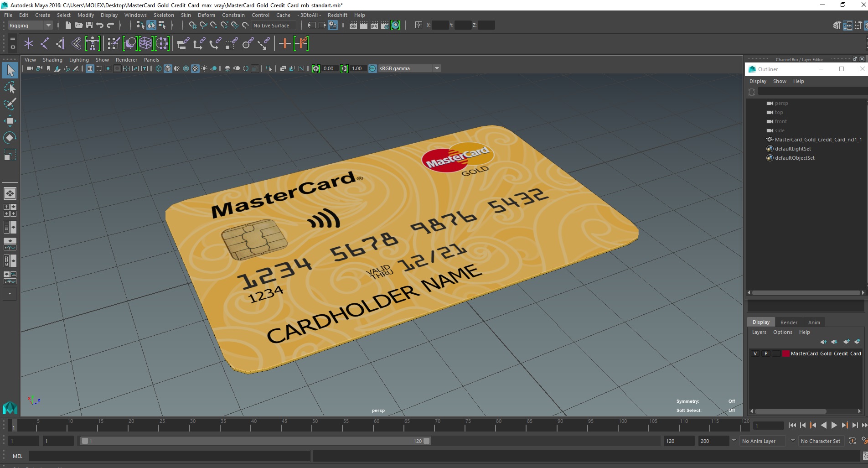Select MasterCard_Gold_Credit_Card_ncl1_1 in Outliner
Screen dimensions: 868x468
[x=818, y=140]
